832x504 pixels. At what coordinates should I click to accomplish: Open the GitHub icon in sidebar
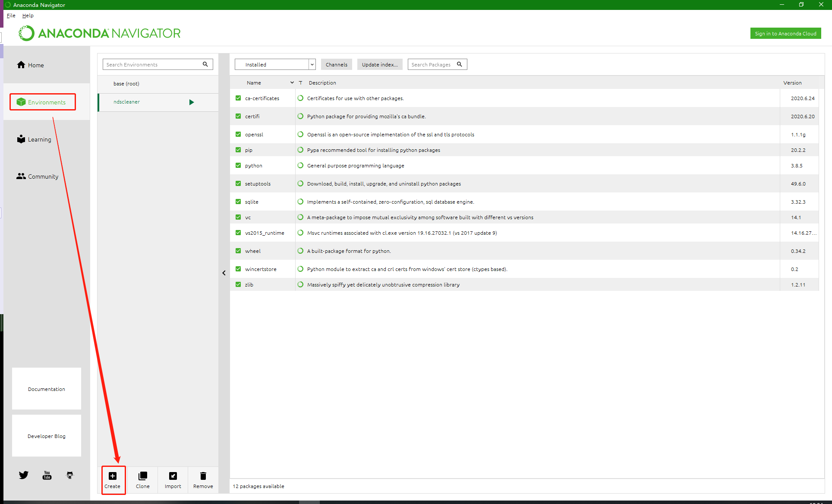tap(70, 475)
